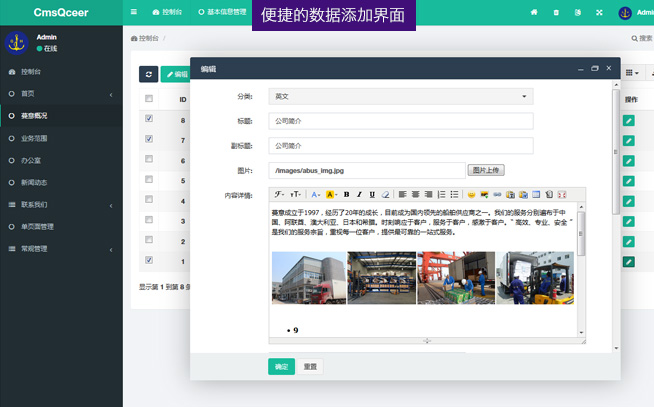Check the checkbox for row ID 3
Screen dimensions: 654x407
(x=149, y=219)
